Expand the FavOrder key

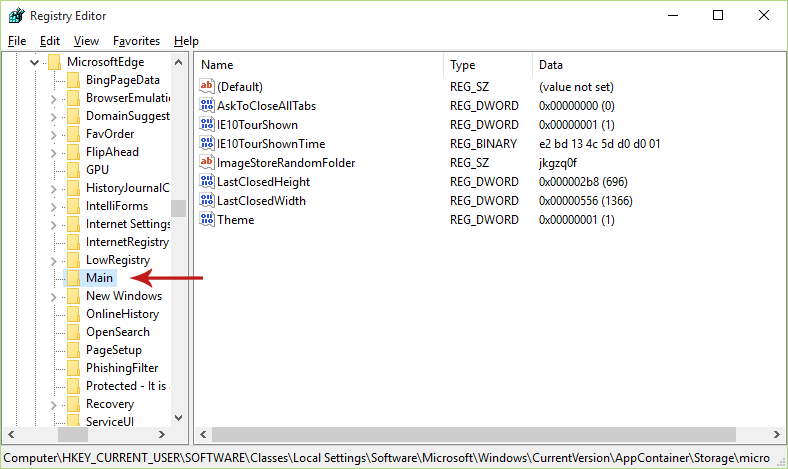coord(53,135)
